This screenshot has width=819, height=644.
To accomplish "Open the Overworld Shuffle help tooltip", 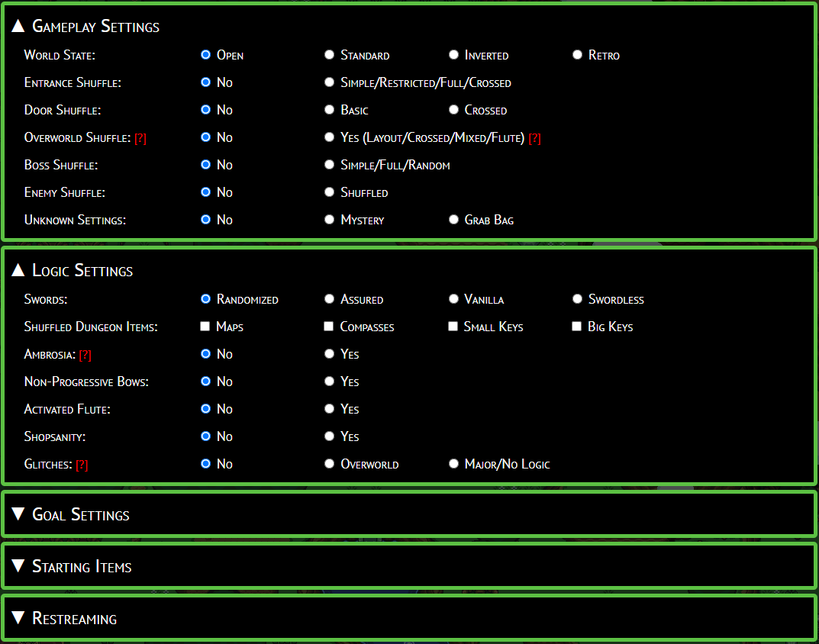I will 140,138.
